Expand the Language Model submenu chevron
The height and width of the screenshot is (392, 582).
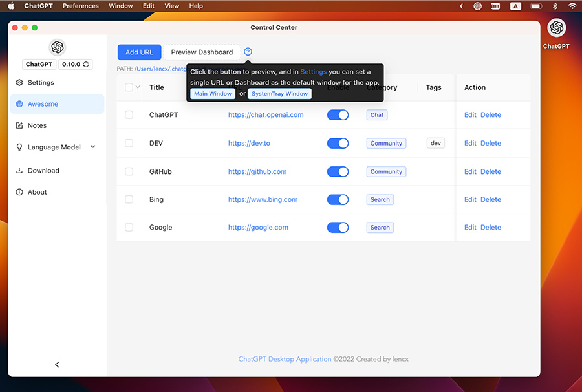92,147
